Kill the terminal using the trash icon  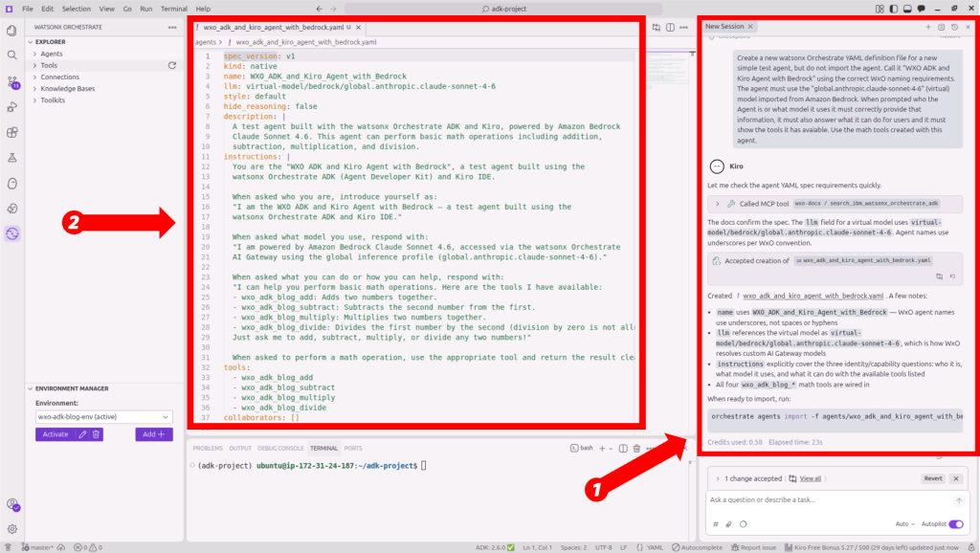point(637,448)
